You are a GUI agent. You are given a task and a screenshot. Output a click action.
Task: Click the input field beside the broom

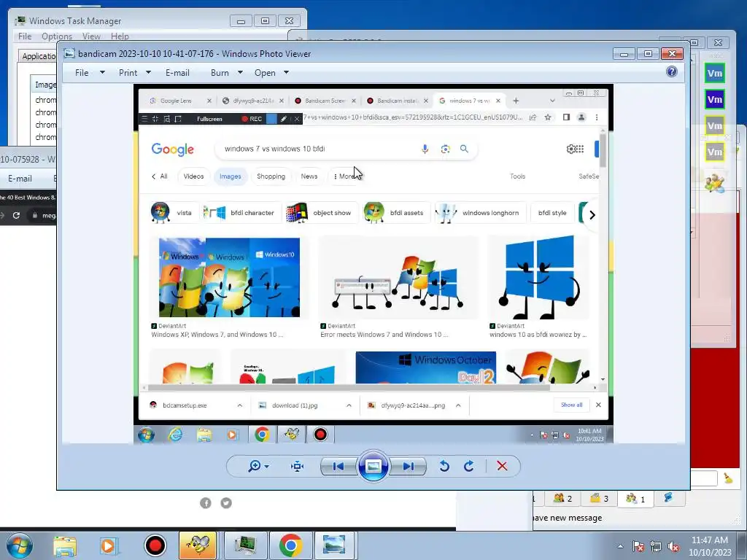[x=704, y=478]
